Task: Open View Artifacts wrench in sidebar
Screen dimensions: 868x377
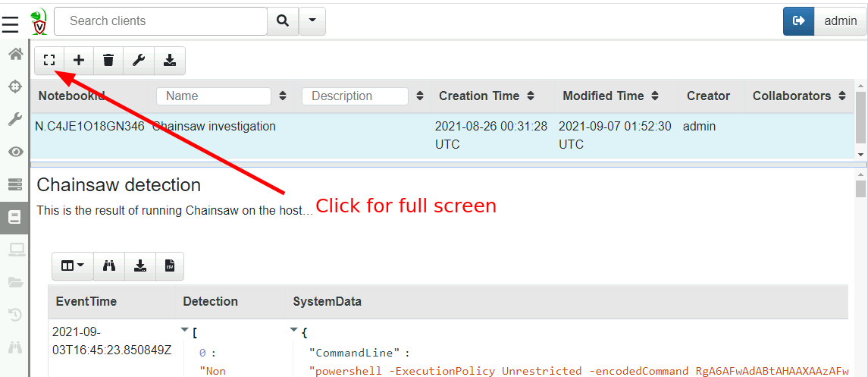Action: 15,119
